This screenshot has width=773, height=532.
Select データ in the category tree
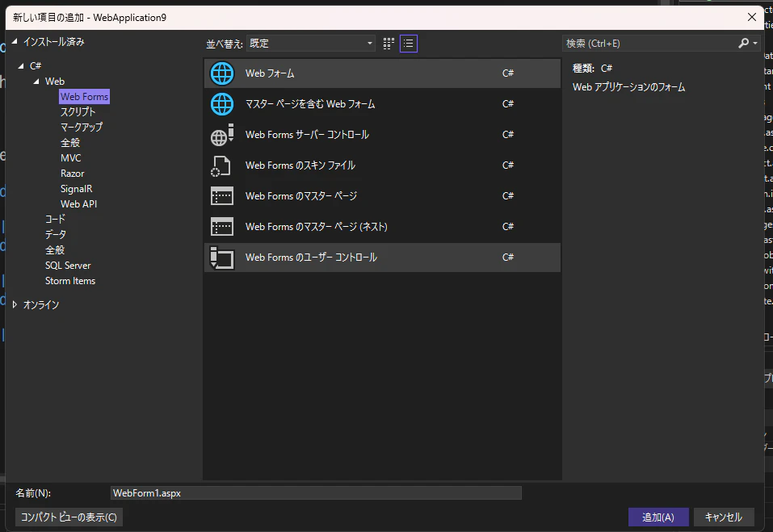(x=55, y=234)
